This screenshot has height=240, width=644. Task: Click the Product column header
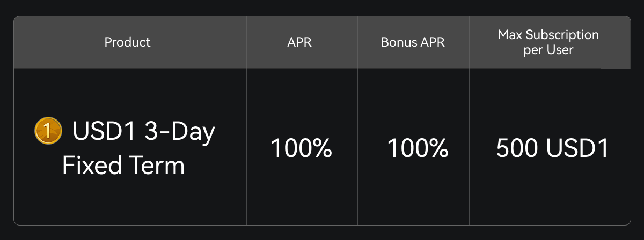pos(127,42)
